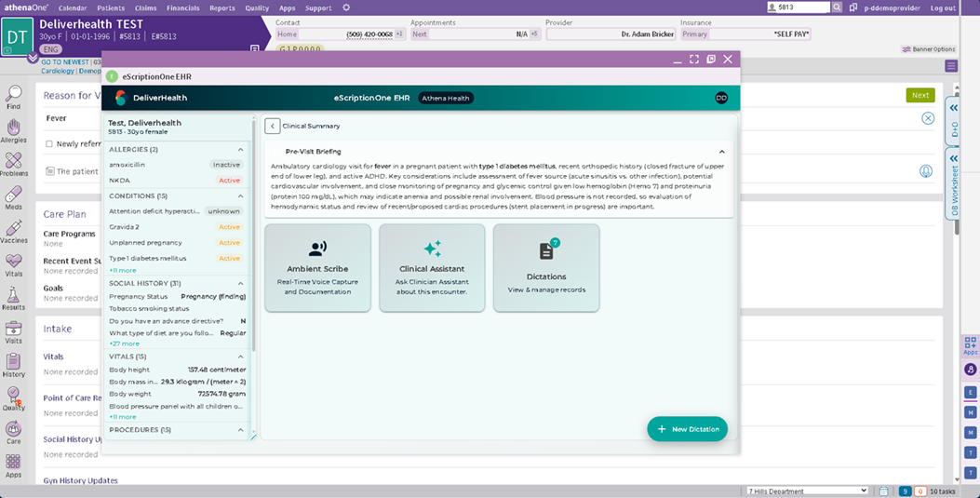
Task: Open the Financials menu
Action: 183,8
